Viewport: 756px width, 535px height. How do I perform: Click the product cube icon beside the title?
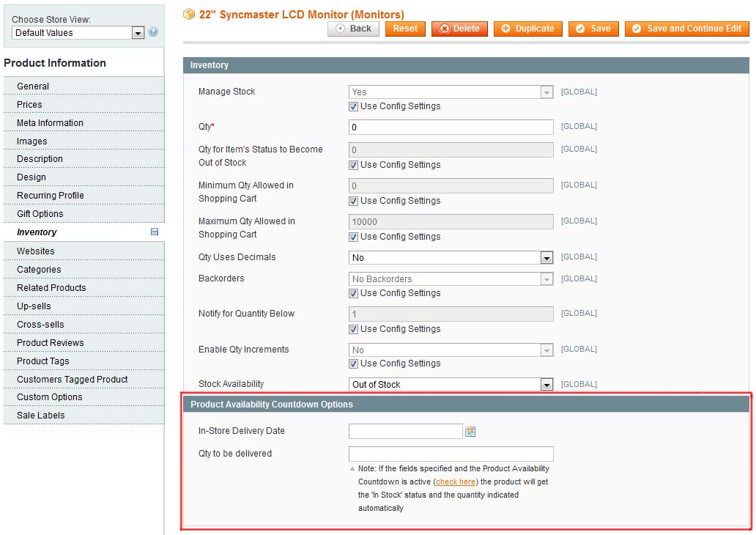(x=188, y=15)
